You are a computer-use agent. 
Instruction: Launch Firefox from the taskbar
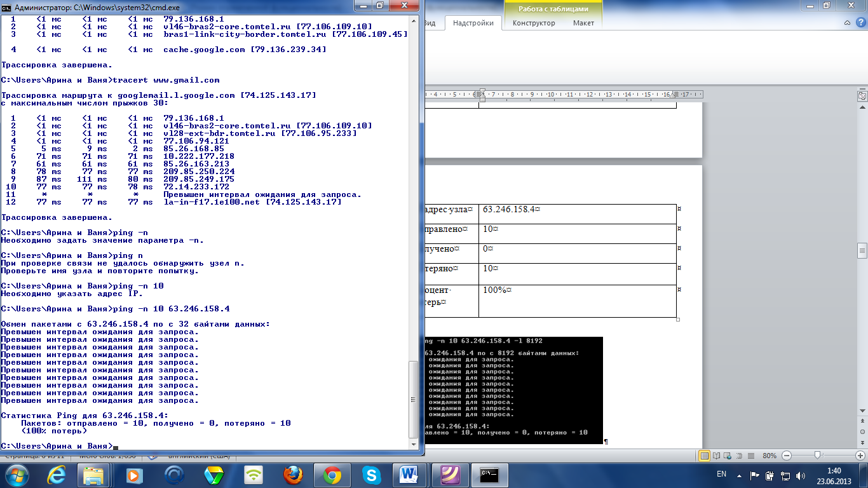pyautogui.click(x=293, y=475)
